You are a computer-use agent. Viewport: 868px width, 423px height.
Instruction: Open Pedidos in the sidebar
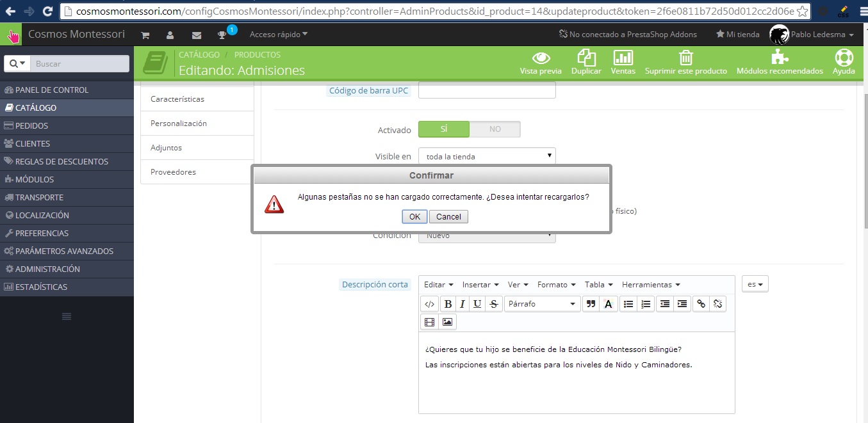pos(67,126)
